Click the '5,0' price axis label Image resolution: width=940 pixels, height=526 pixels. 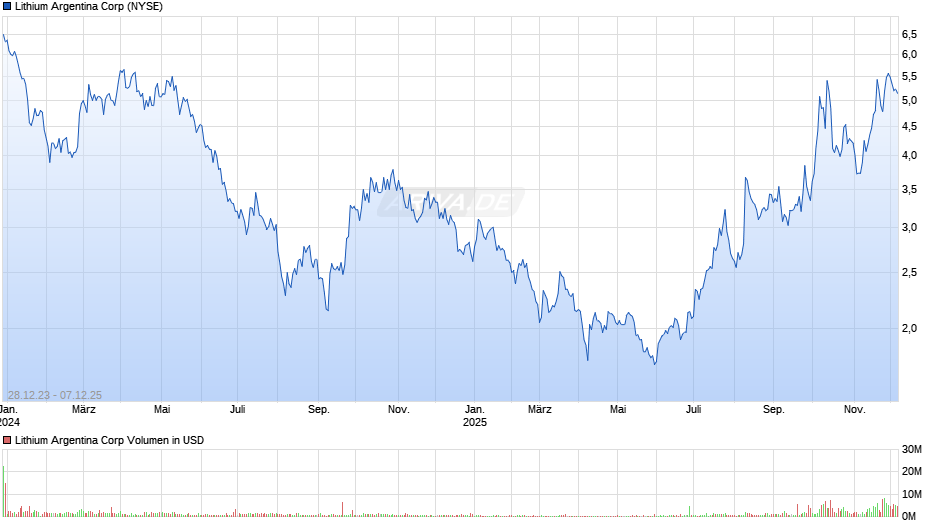point(909,101)
